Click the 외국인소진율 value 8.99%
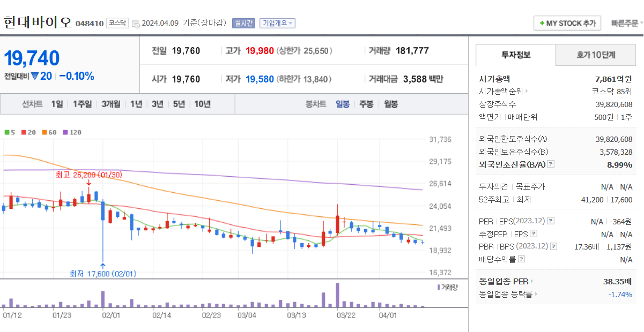Viewport: 644px width, 332px height. [619, 164]
